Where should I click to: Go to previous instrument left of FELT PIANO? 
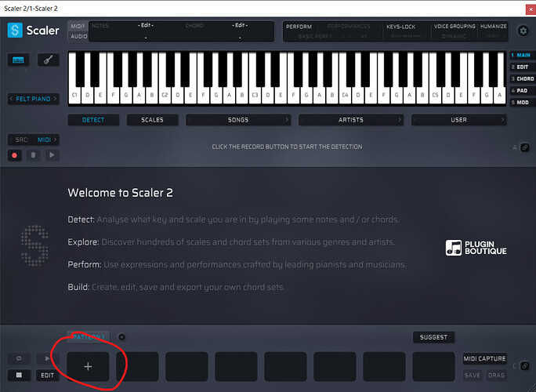[11, 99]
